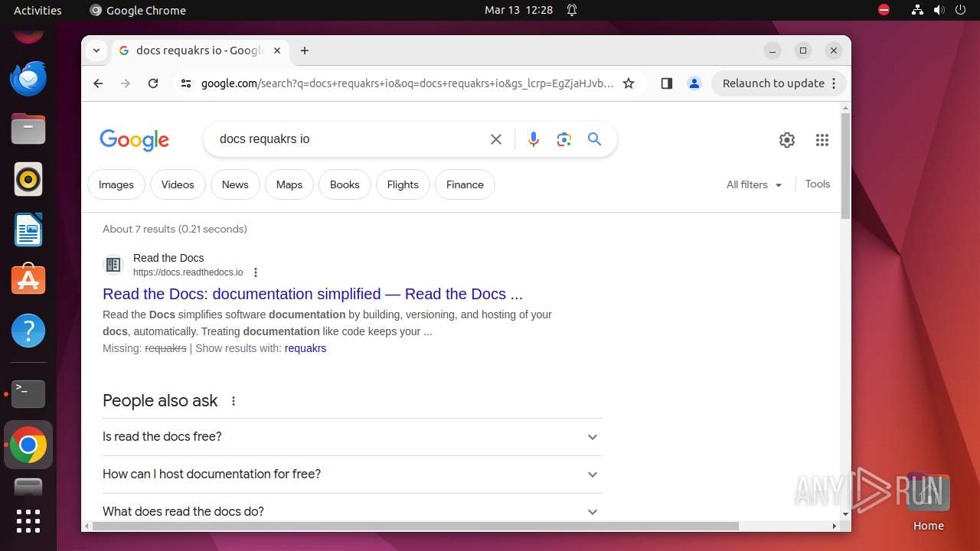Screen dimensions: 980x551
Task: Open the tab search dropdown
Action: (96, 51)
